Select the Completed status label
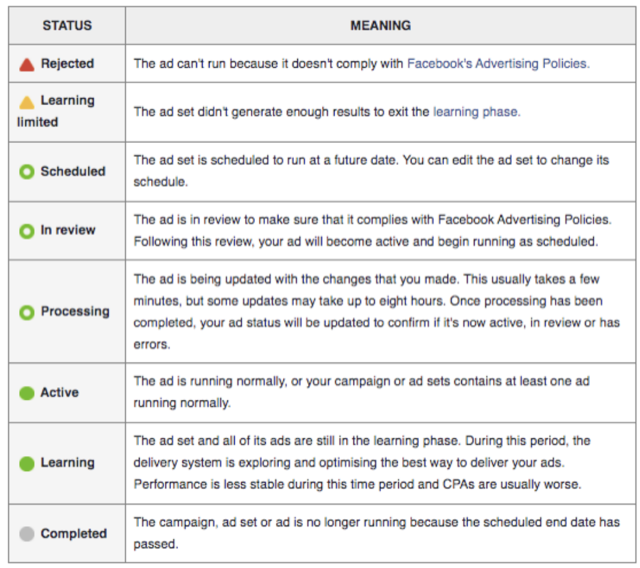Screen dimensions: 640x568 [73, 534]
